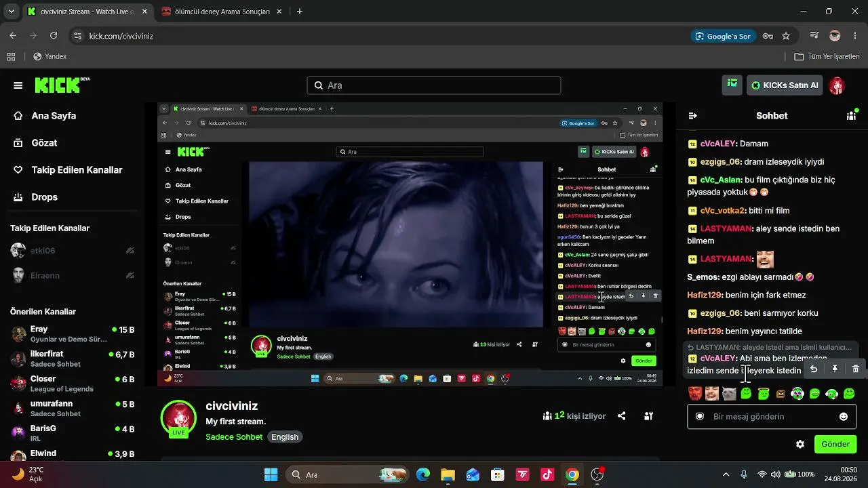Open the emoji picker in message box
868x488 pixels.
click(844, 417)
